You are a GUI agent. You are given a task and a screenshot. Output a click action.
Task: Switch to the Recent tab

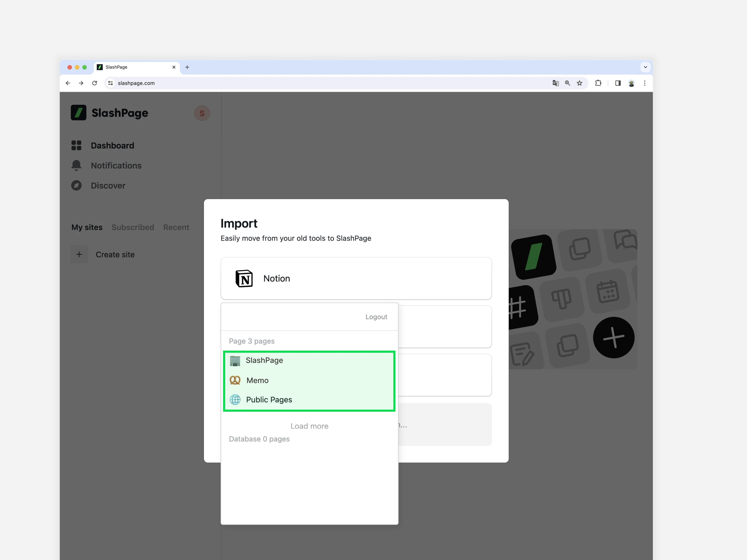176,227
